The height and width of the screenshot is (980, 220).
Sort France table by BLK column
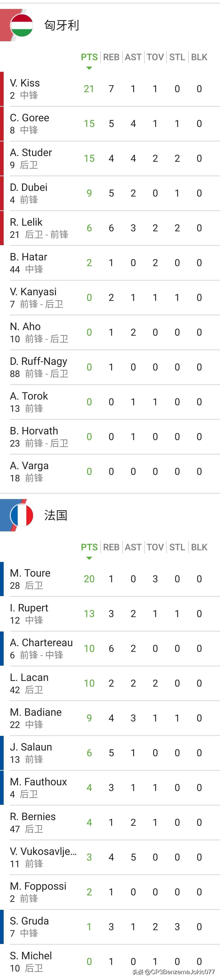coord(199,547)
